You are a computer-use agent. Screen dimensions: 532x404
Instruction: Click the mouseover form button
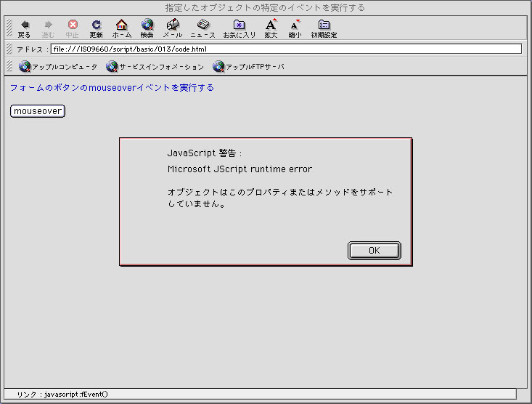38,111
